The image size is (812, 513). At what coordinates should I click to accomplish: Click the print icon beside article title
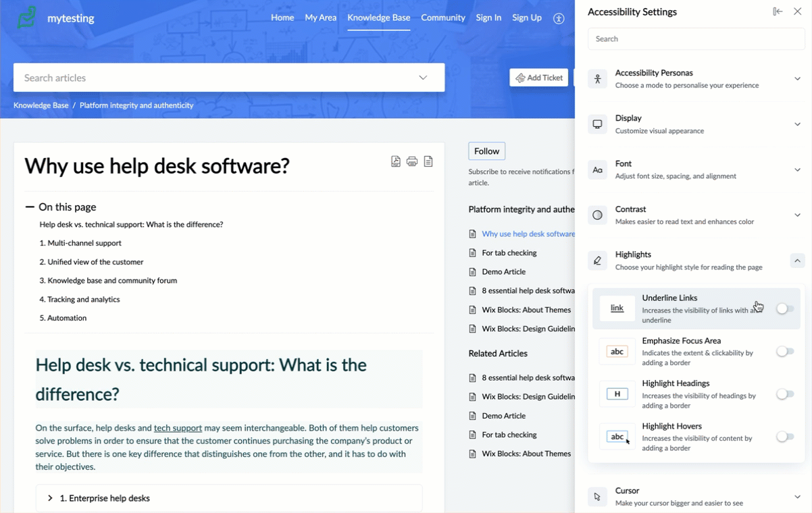[412, 161]
